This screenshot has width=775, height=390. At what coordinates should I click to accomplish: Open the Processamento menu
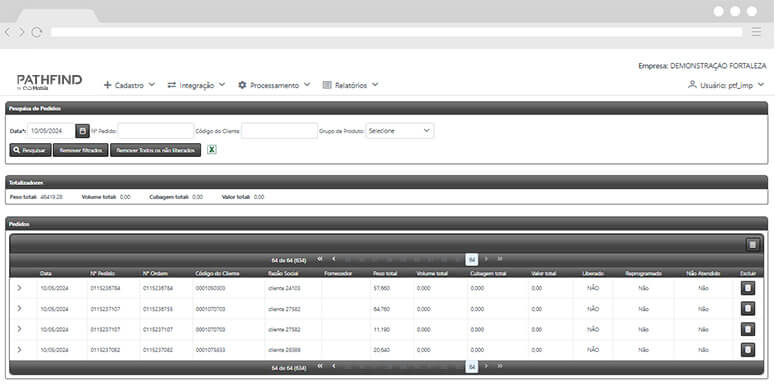coord(274,85)
